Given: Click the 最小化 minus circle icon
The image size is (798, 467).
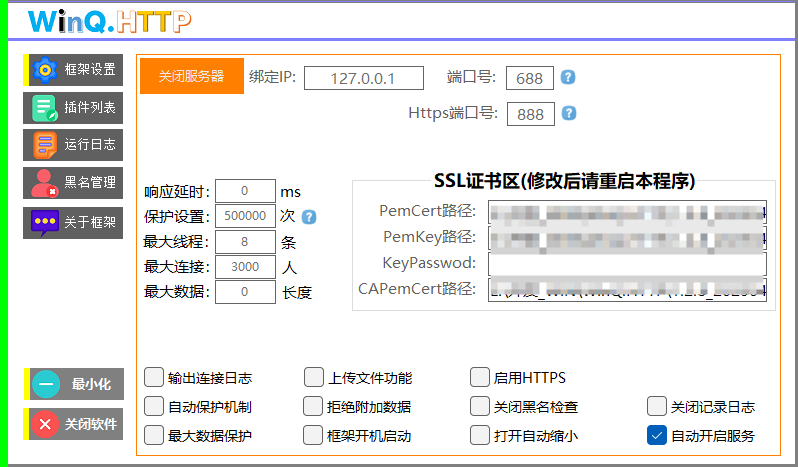Looking at the screenshot, I should click(46, 384).
